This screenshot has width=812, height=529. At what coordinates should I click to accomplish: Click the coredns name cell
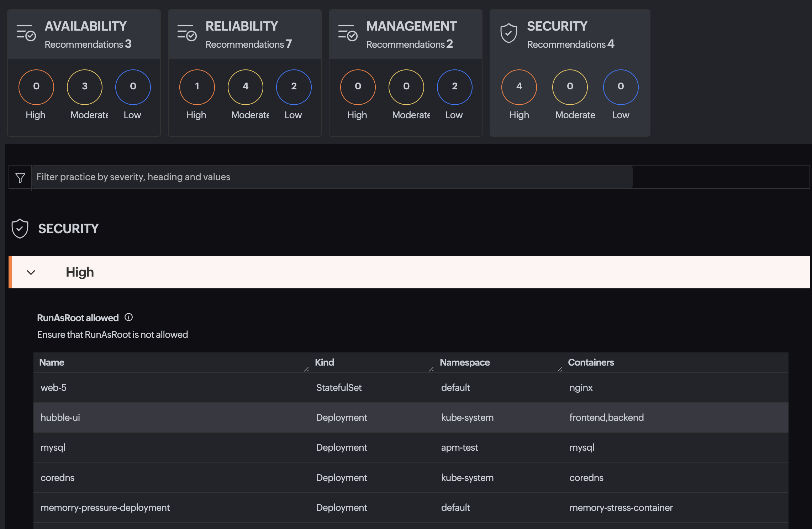point(57,478)
